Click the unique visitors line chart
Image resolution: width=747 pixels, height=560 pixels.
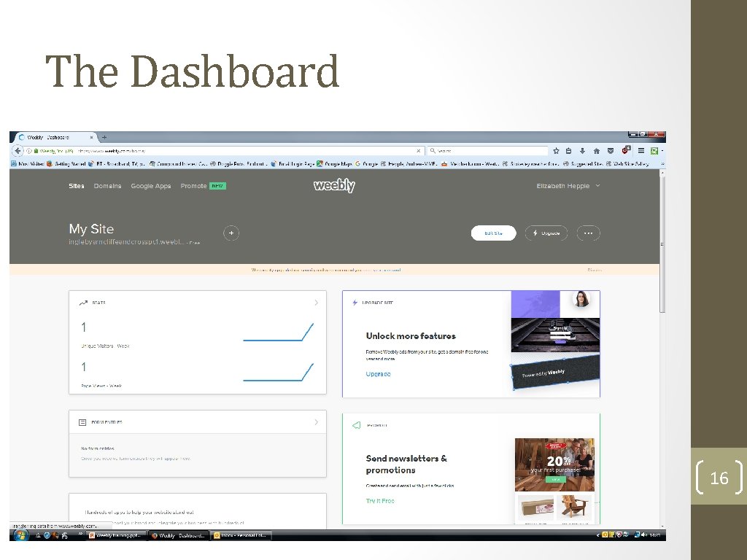[278, 332]
